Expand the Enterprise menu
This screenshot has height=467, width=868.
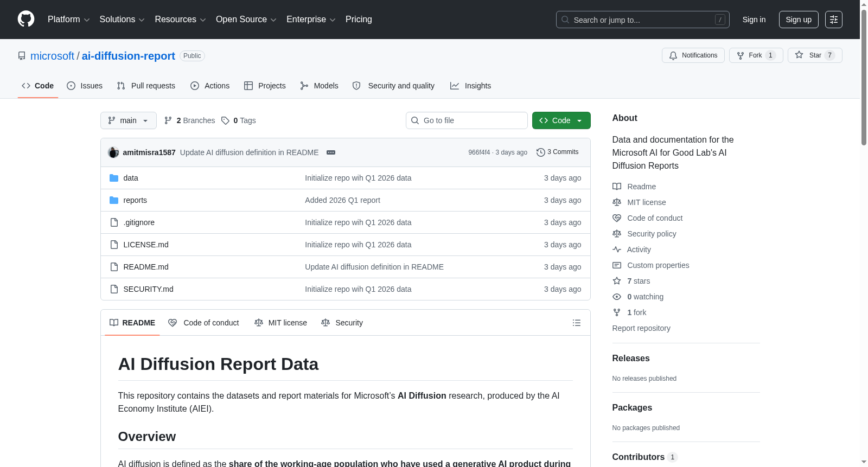coord(311,20)
